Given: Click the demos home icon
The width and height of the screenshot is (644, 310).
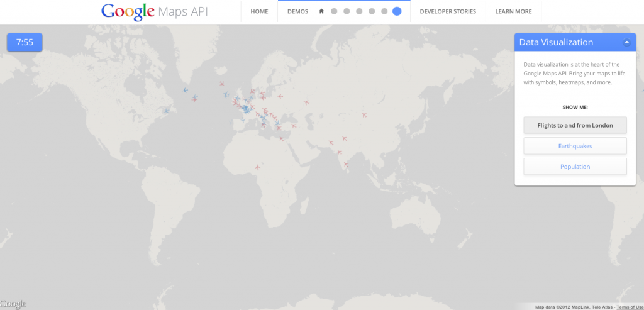Looking at the screenshot, I should pos(321,11).
